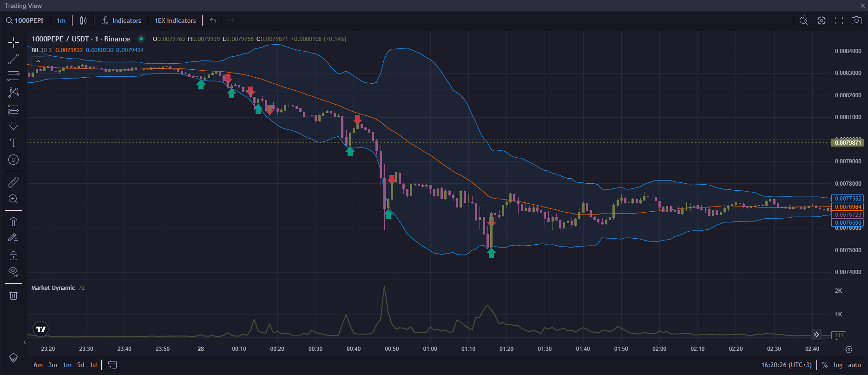Toggle lock all drawing tools
Screen dimensions: 868x375
(x=13, y=255)
